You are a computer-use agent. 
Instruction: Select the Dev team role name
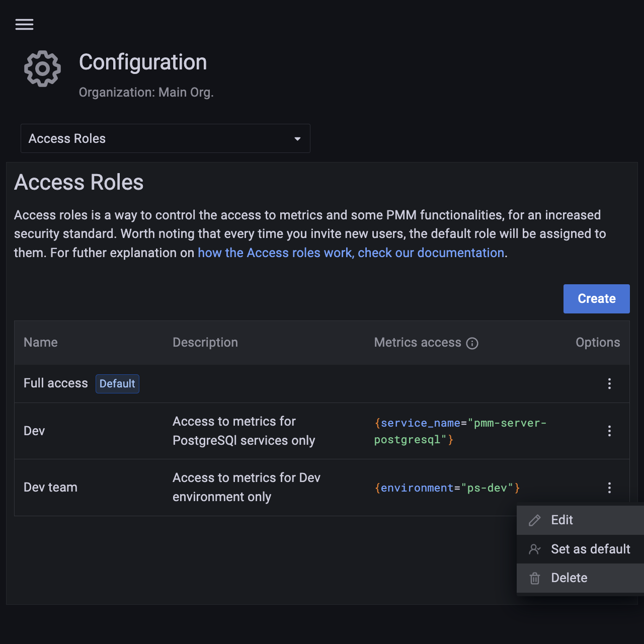point(50,488)
